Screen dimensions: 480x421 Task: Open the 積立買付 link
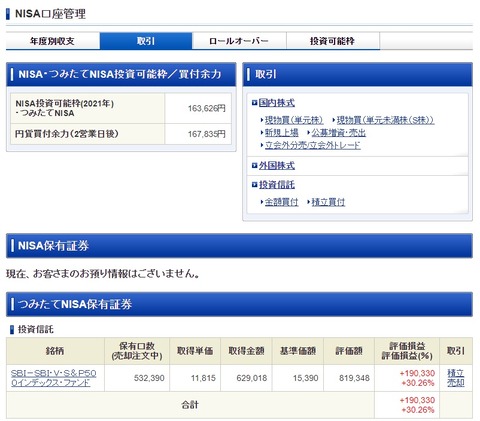point(328,202)
